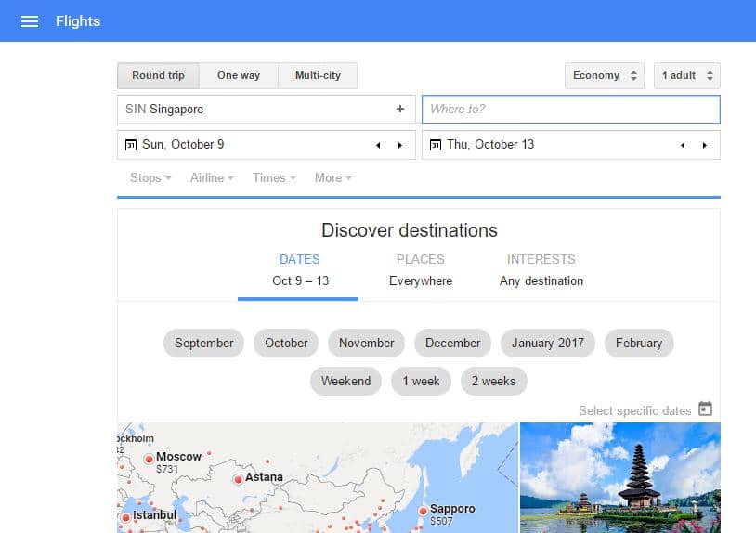
Task: Click the Where to? destination field
Action: pos(570,109)
